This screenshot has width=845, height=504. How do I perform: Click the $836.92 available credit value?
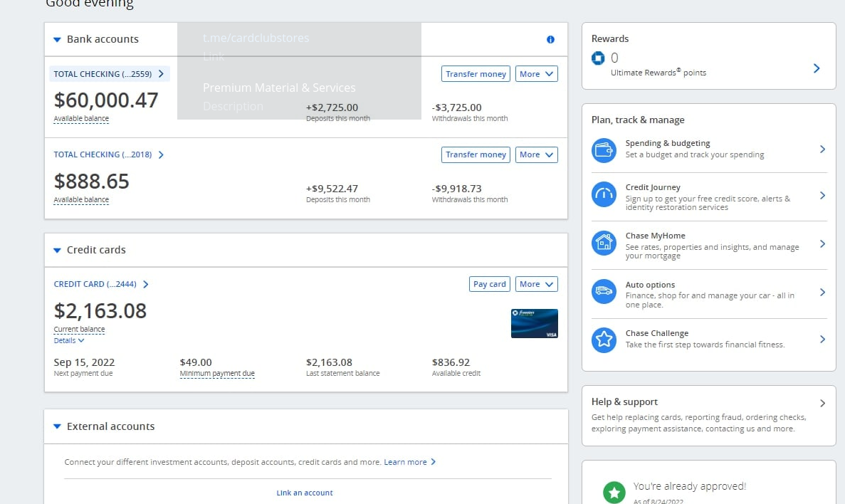(x=451, y=362)
